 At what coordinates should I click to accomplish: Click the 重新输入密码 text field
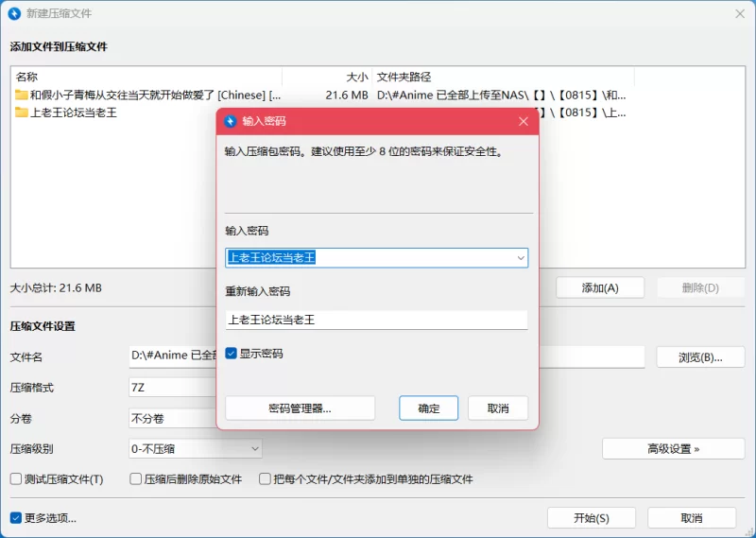376,320
